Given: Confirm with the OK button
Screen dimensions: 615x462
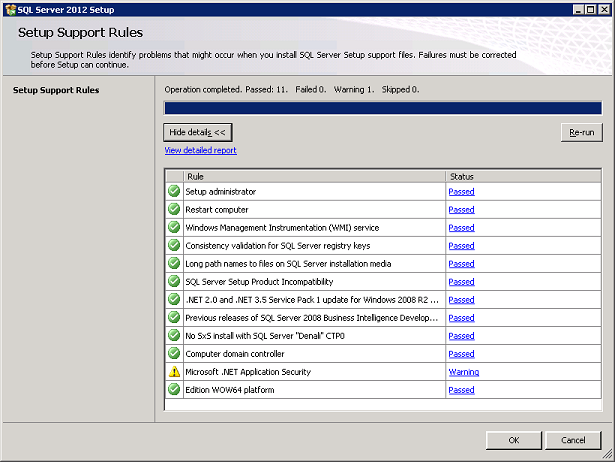Looking at the screenshot, I should pos(514,440).
